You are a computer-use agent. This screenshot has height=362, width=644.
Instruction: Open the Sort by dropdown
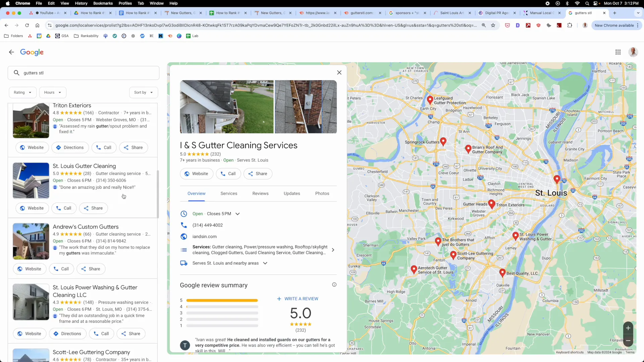(143, 93)
